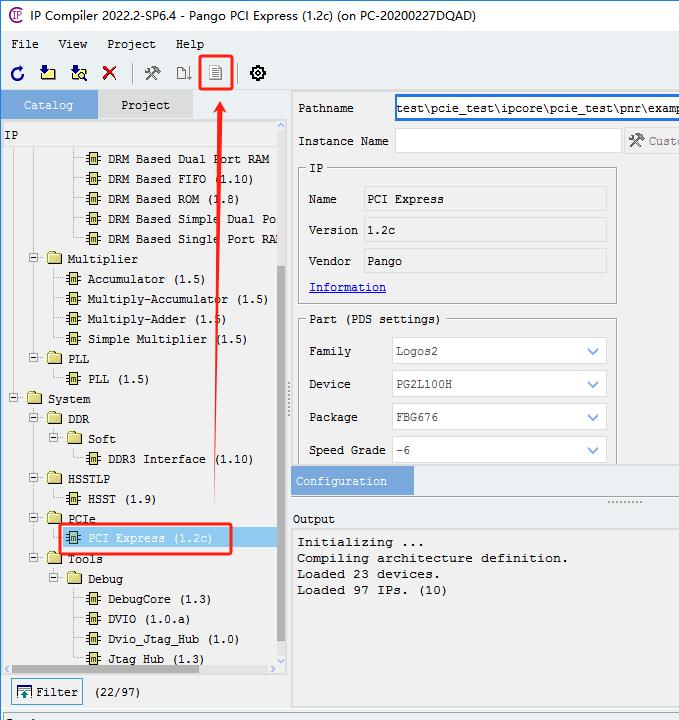The image size is (679, 720).
Task: Click the Customize button
Action: (652, 141)
